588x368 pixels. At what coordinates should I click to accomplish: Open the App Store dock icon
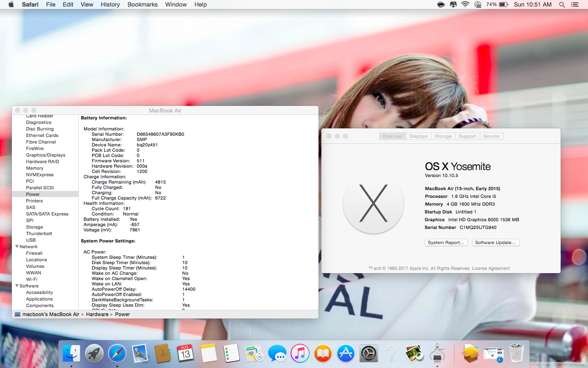coord(346,353)
